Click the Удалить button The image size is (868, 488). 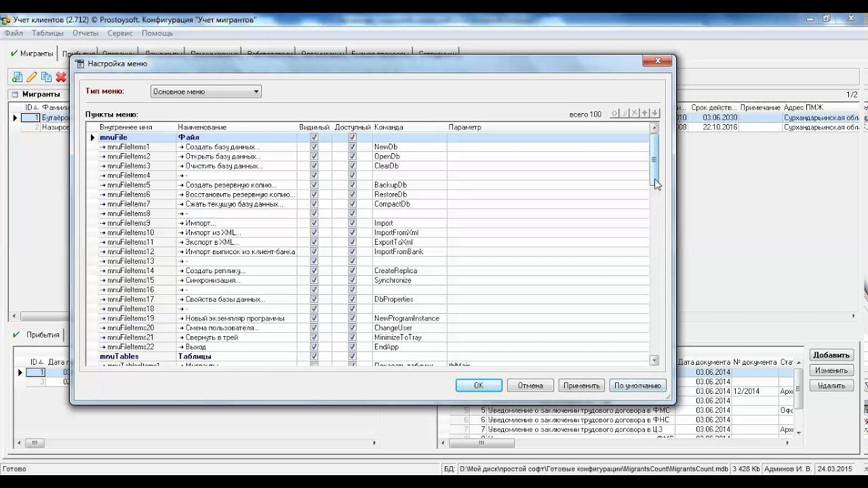[x=831, y=386]
